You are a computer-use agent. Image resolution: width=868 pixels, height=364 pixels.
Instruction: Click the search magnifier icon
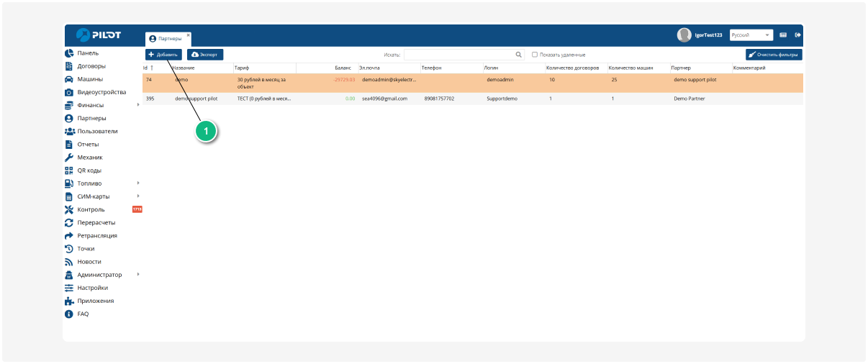point(519,55)
